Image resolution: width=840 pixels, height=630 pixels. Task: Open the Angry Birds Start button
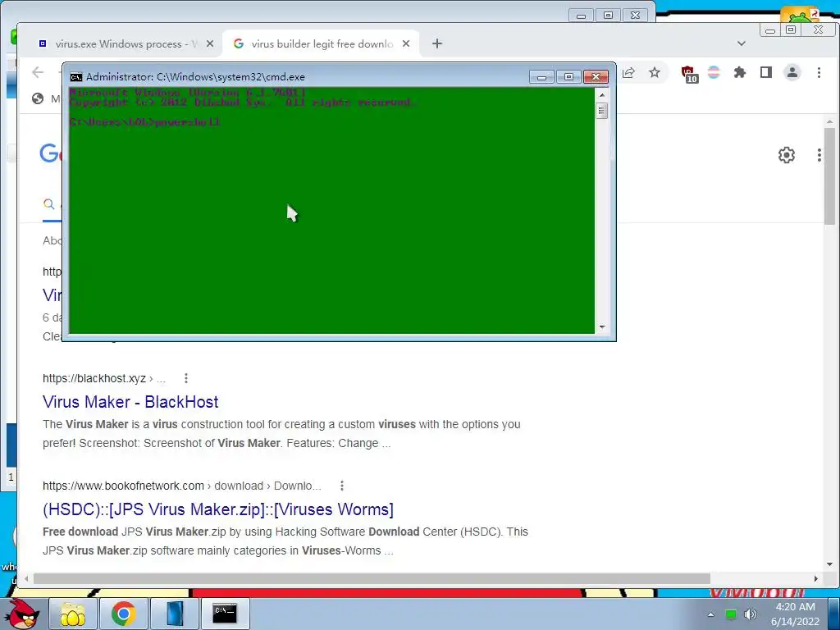click(23, 614)
